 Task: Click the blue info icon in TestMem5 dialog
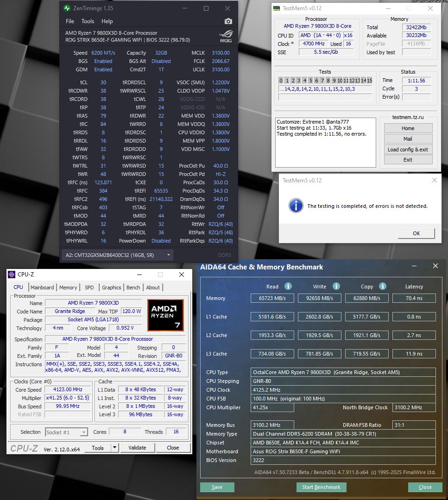tap(296, 206)
